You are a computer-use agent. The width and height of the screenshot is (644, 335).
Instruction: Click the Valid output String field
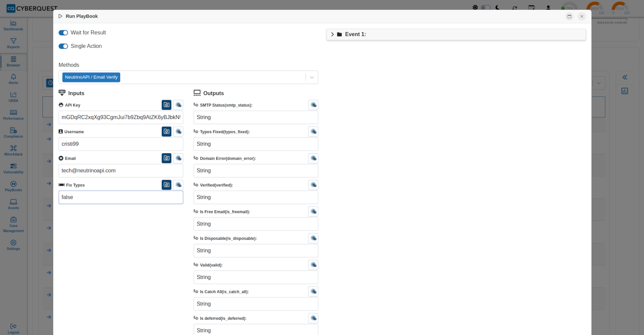[x=256, y=277]
